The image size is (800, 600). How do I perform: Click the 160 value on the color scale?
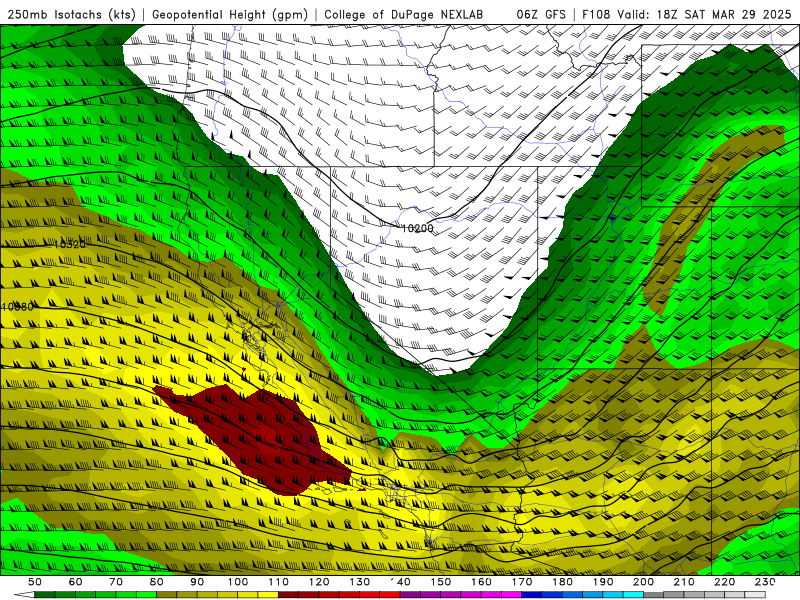coord(482,582)
